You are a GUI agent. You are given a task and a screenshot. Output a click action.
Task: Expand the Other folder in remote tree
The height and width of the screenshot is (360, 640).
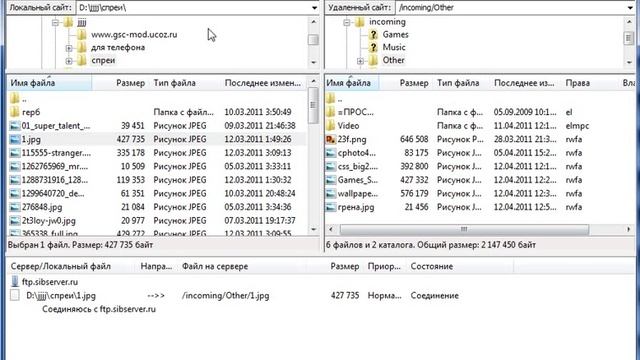click(x=360, y=61)
